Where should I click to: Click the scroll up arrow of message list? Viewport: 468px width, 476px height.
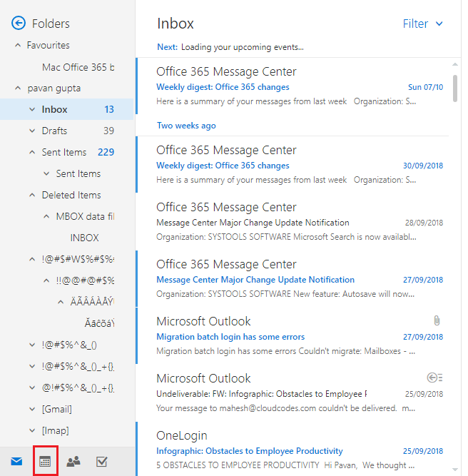pos(455,64)
